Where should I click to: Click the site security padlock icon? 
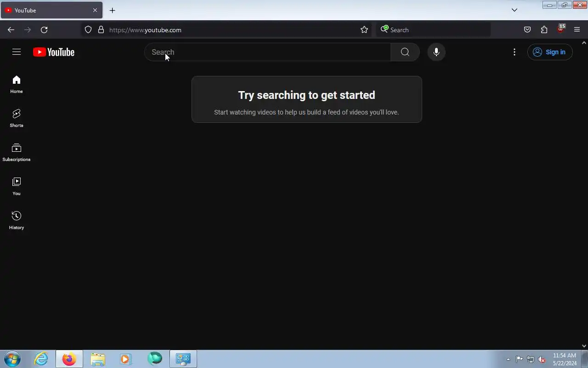point(101,30)
